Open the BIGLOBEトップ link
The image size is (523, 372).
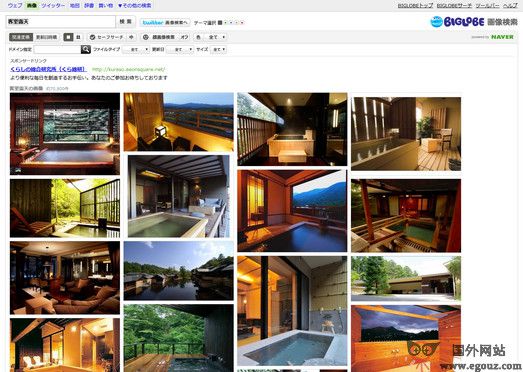(x=415, y=5)
